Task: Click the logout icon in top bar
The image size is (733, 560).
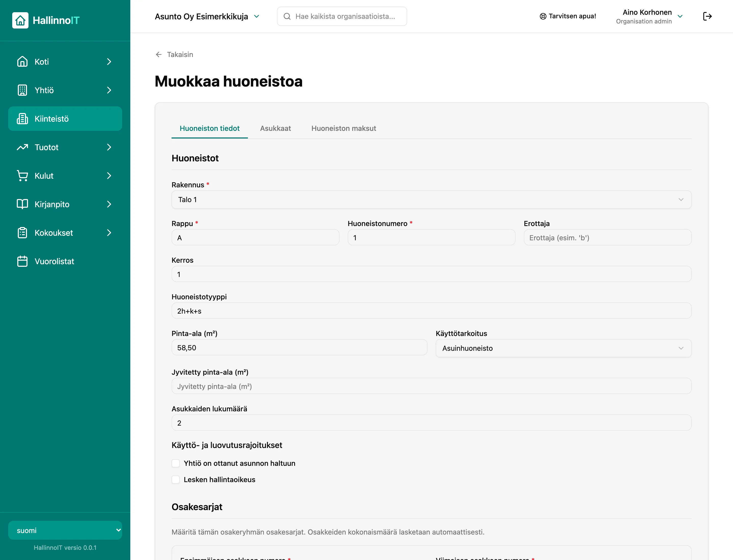Action: point(707,16)
